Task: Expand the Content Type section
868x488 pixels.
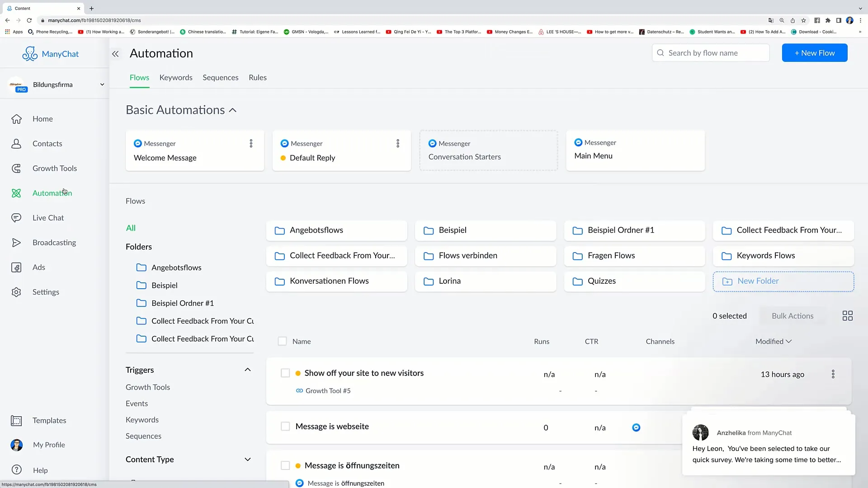Action: 249,460
